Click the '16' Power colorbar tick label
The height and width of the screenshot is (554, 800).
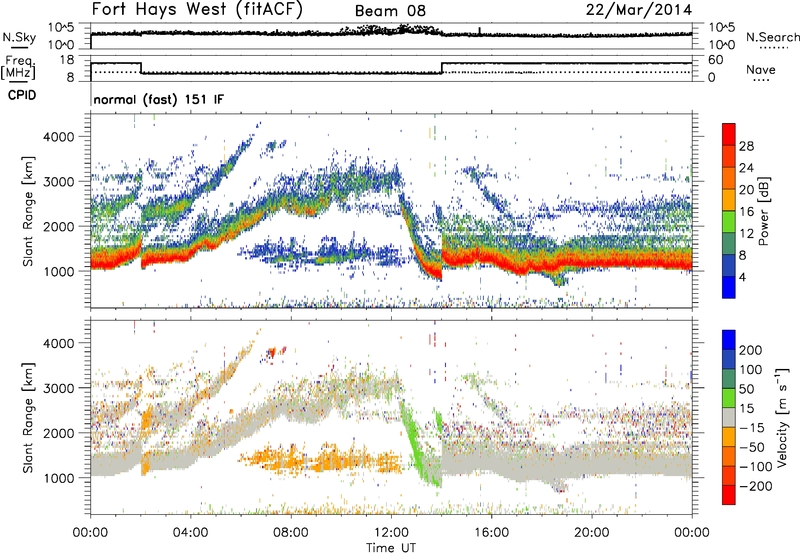(746, 212)
